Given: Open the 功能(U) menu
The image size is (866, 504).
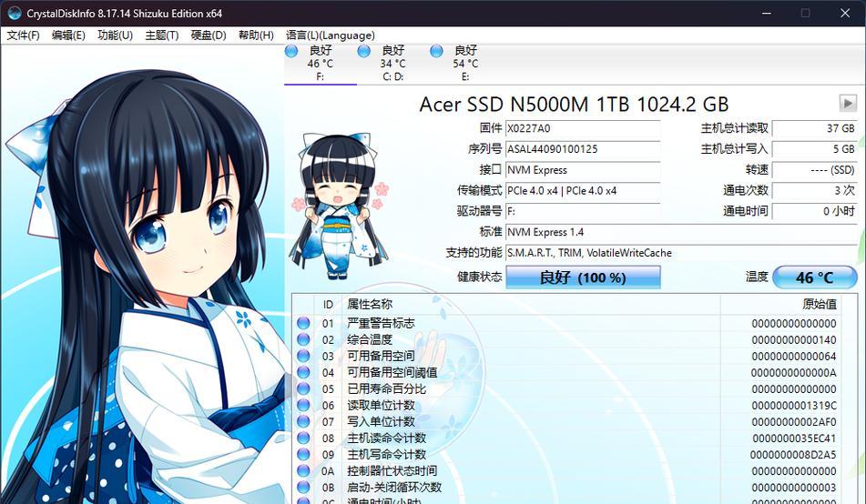Looking at the screenshot, I should coord(115,35).
